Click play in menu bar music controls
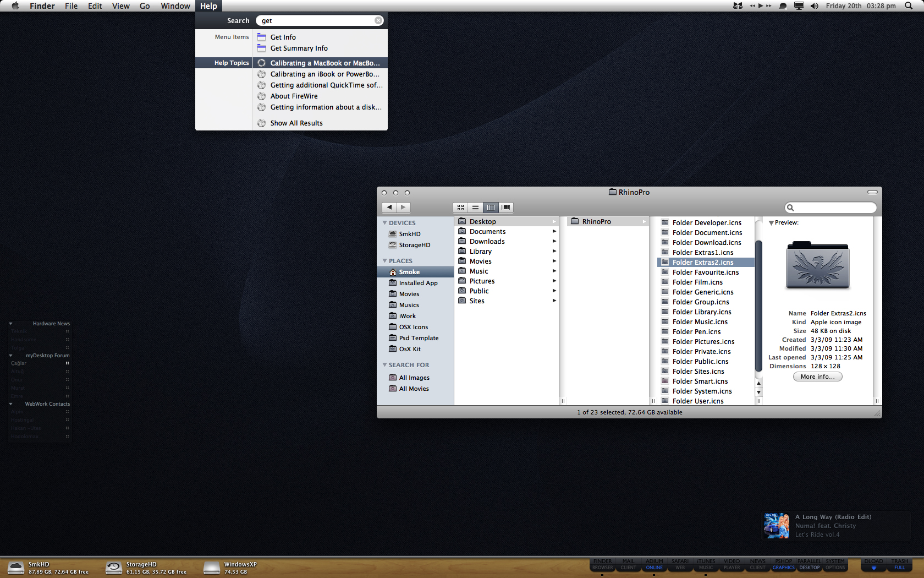Viewport: 924px width, 578px height. coord(761,6)
